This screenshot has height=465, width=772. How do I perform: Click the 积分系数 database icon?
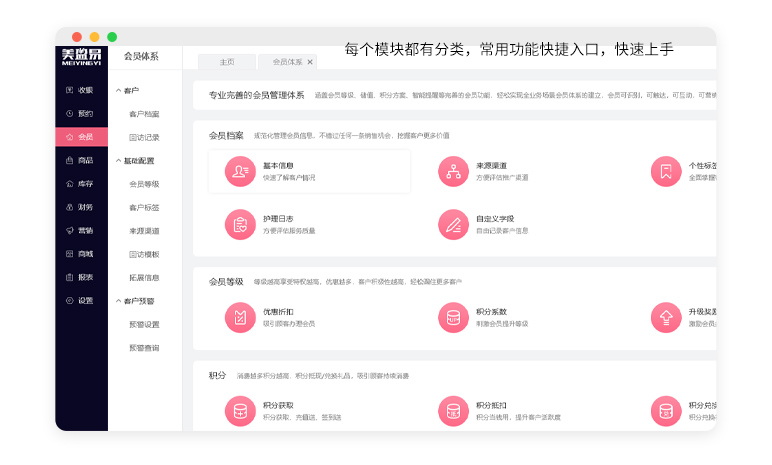pyautogui.click(x=453, y=318)
